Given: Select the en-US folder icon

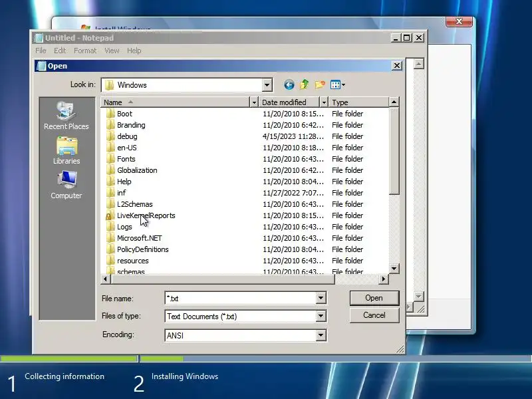Looking at the screenshot, I should 110,148.
